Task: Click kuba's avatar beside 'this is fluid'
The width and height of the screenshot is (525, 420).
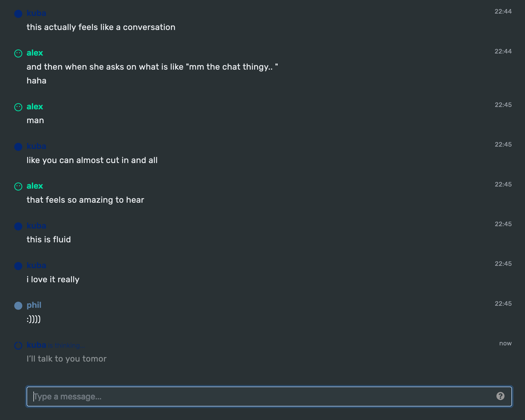Action: [x=18, y=226]
